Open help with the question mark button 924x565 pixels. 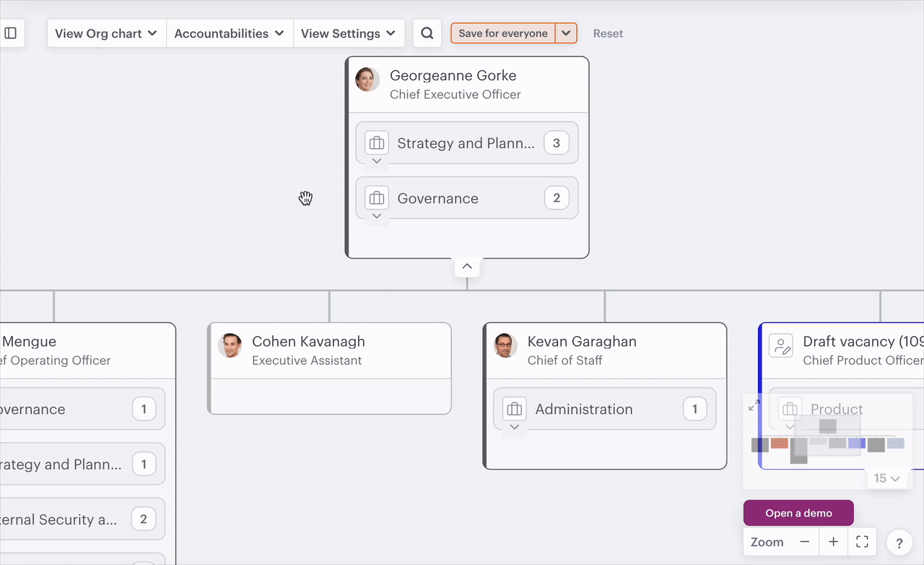899,543
